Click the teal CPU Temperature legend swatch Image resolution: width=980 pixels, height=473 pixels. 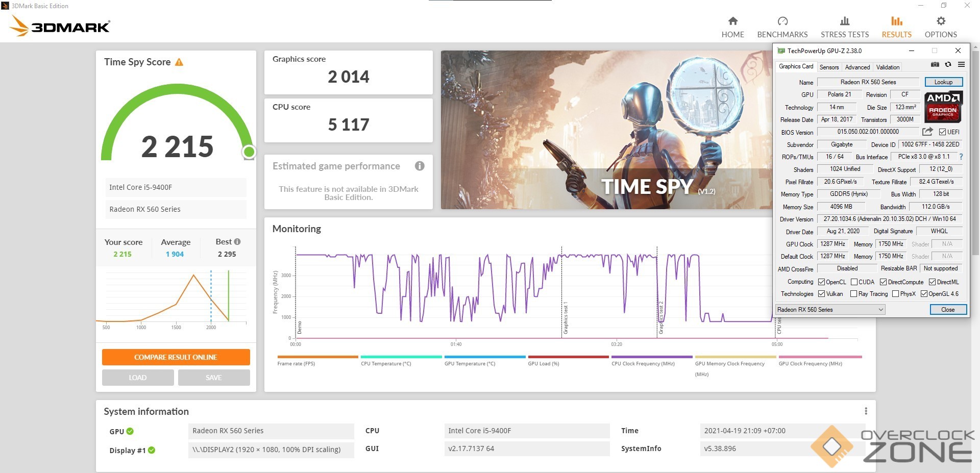tap(401, 357)
